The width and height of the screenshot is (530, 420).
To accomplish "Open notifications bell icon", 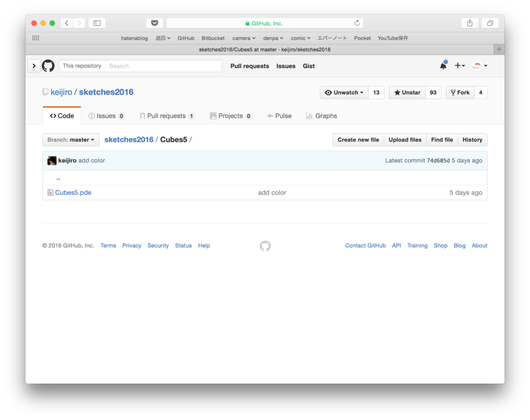I will [443, 66].
